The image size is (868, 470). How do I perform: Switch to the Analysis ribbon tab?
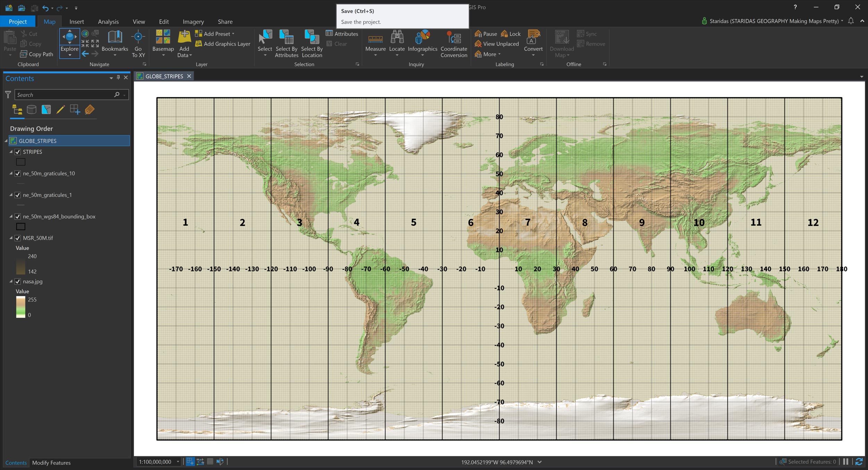pos(108,22)
